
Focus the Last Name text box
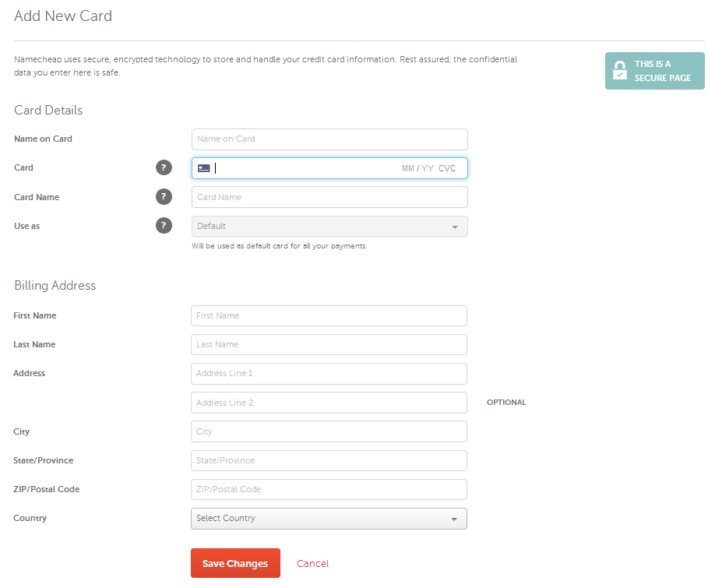329,345
